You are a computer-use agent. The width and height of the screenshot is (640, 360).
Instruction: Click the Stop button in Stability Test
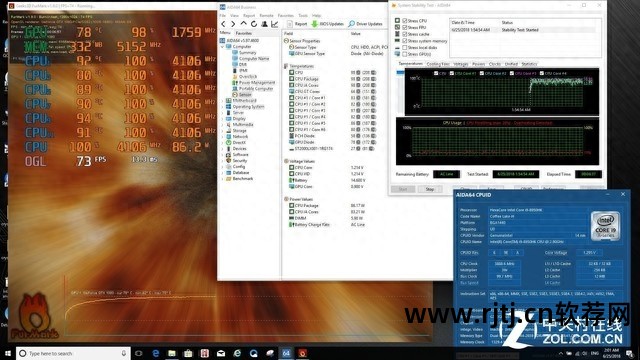(x=430, y=189)
